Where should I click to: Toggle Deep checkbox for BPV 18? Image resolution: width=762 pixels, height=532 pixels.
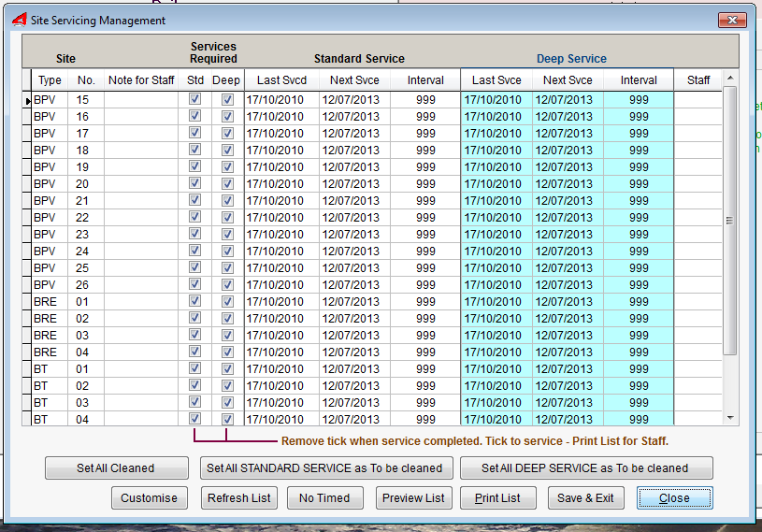pos(227,150)
